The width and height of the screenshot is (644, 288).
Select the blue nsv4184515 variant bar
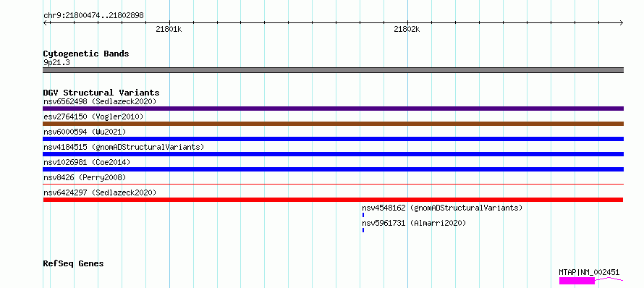pyautogui.click(x=333, y=154)
